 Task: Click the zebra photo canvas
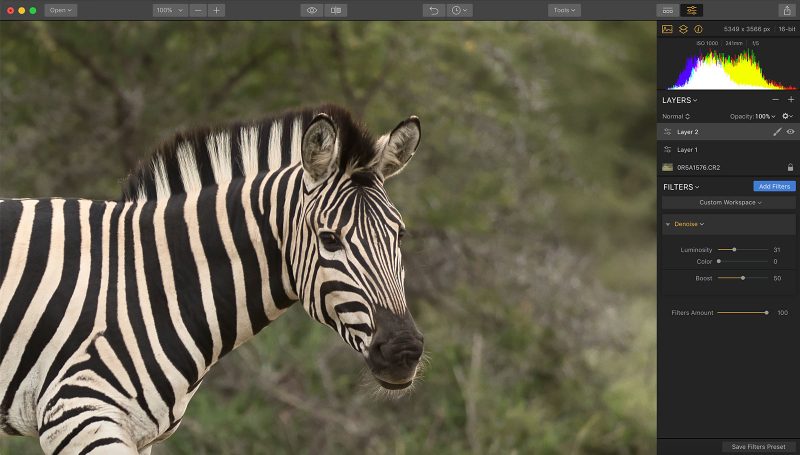click(x=328, y=238)
